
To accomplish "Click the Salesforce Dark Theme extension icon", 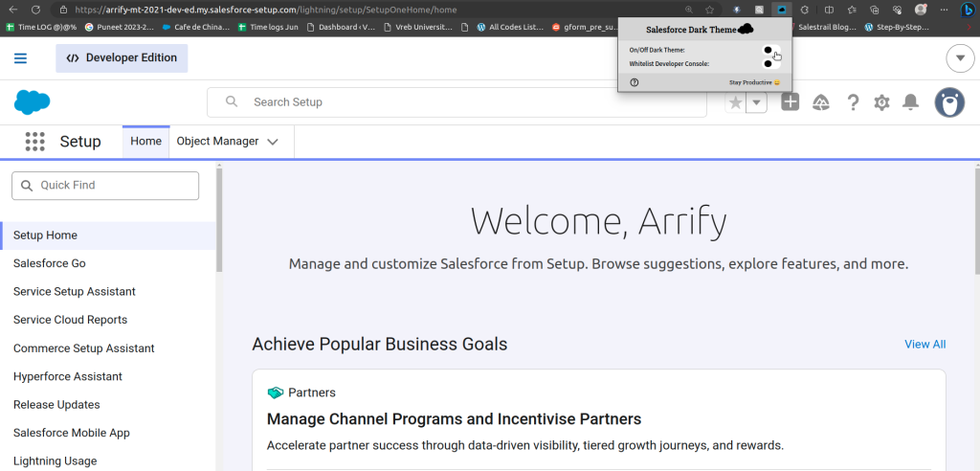I will [x=781, y=10].
